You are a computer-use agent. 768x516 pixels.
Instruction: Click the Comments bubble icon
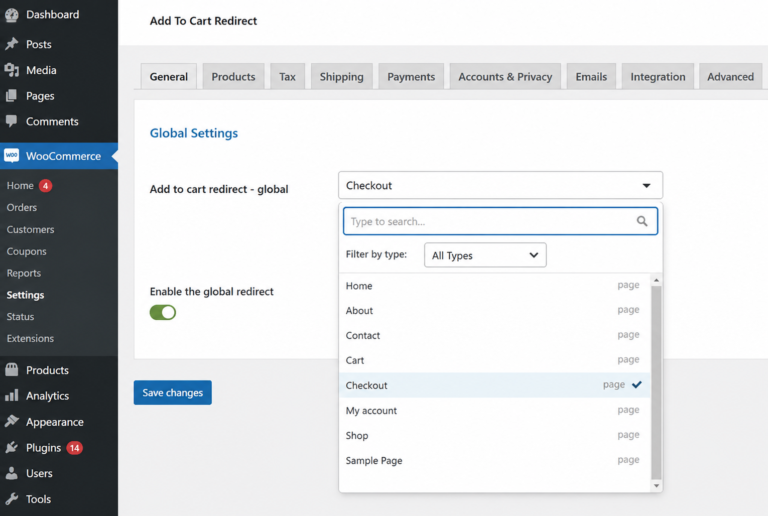(x=11, y=121)
